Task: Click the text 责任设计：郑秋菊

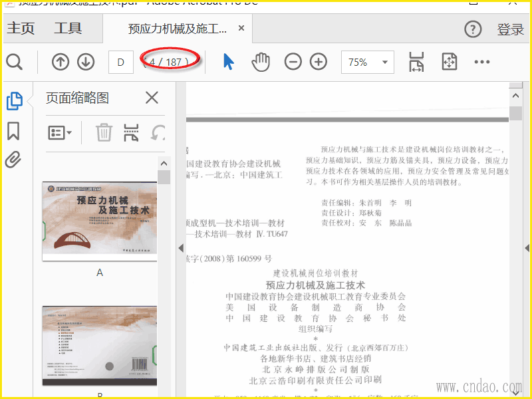Action: point(352,213)
